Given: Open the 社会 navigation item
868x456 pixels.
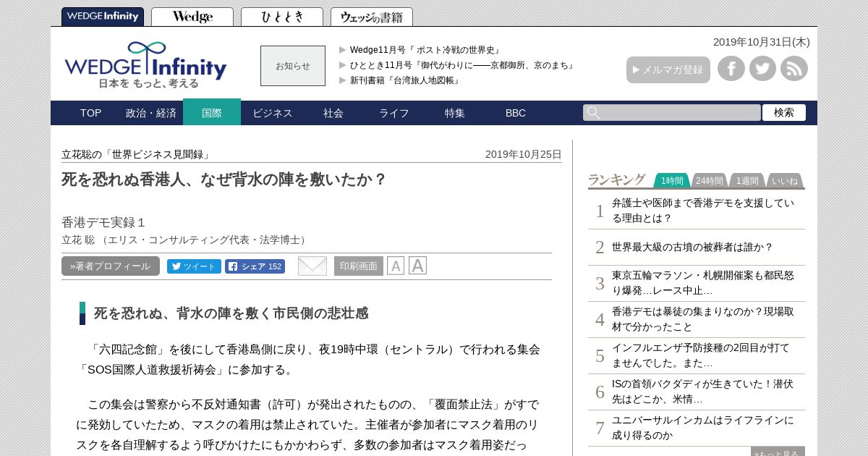Looking at the screenshot, I should [x=333, y=113].
